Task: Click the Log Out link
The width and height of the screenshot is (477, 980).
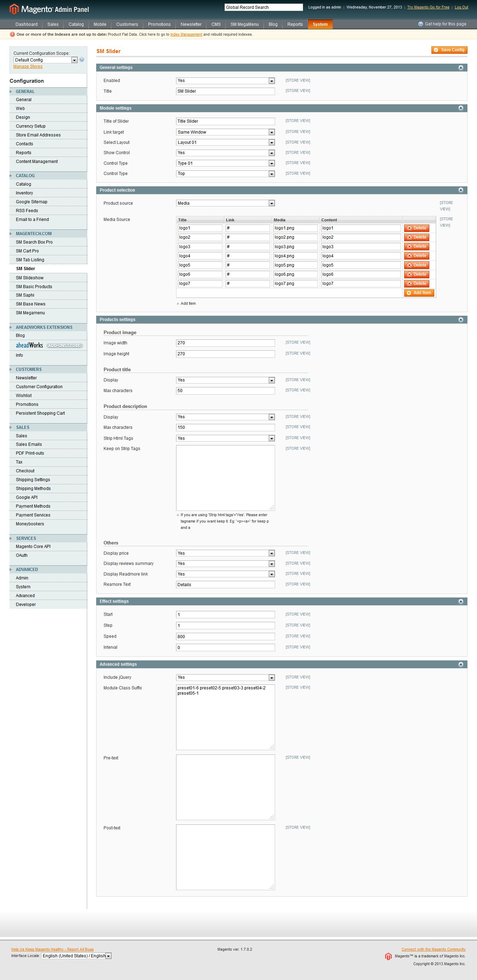Action: (x=461, y=7)
